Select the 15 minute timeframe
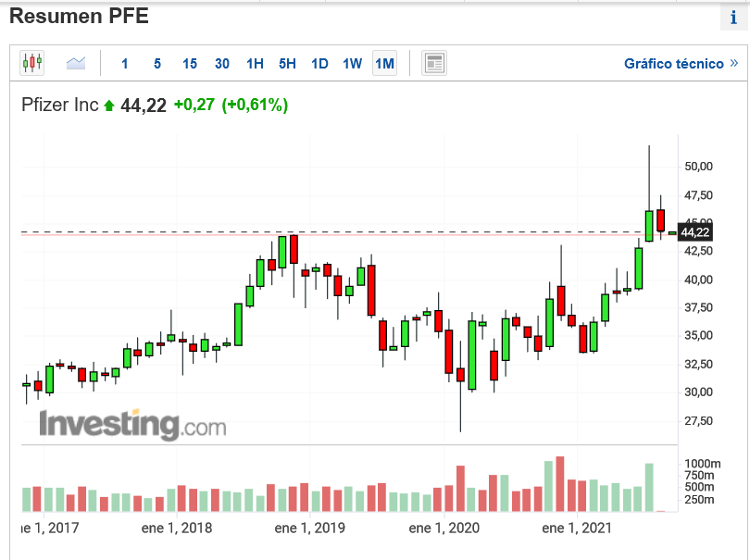 tap(190, 64)
